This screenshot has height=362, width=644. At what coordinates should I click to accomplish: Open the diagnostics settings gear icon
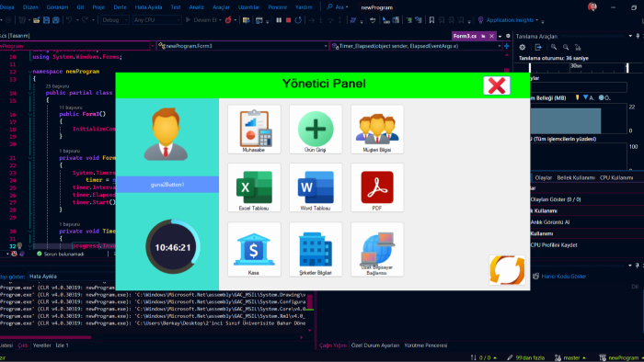point(523,47)
